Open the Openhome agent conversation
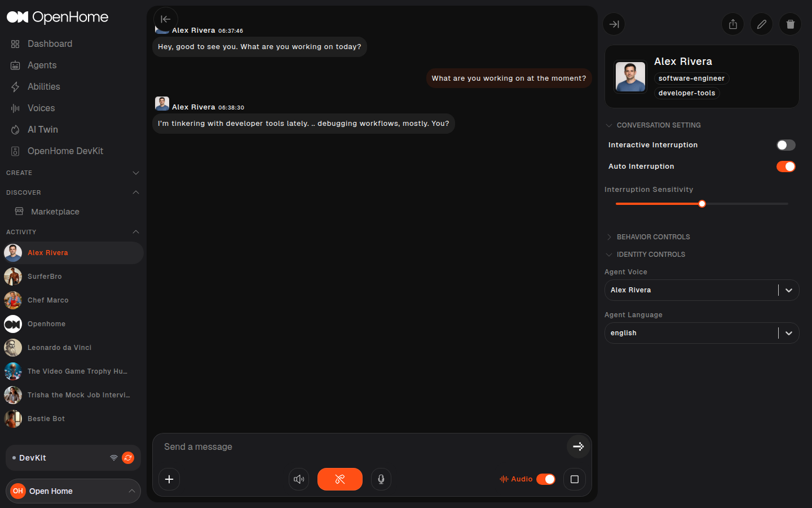812x508 pixels. [72, 324]
